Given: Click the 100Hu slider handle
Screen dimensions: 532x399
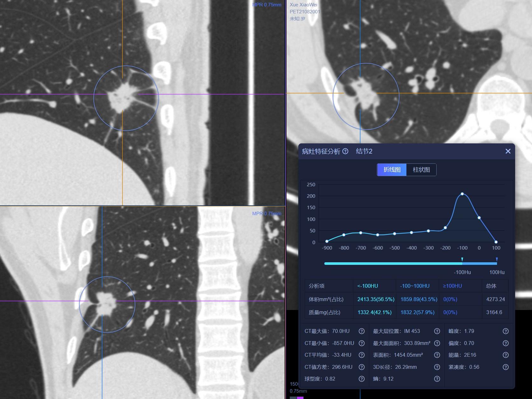Looking at the screenshot, I should 497,260.
